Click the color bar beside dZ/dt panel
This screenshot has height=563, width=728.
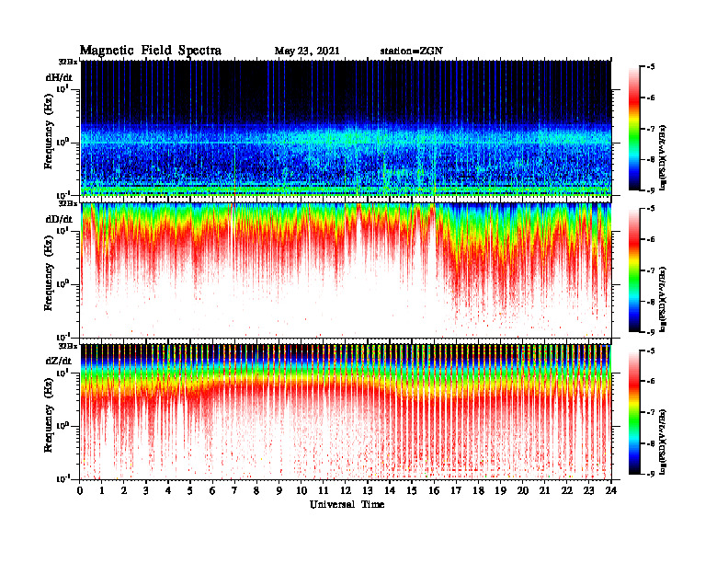point(634,411)
